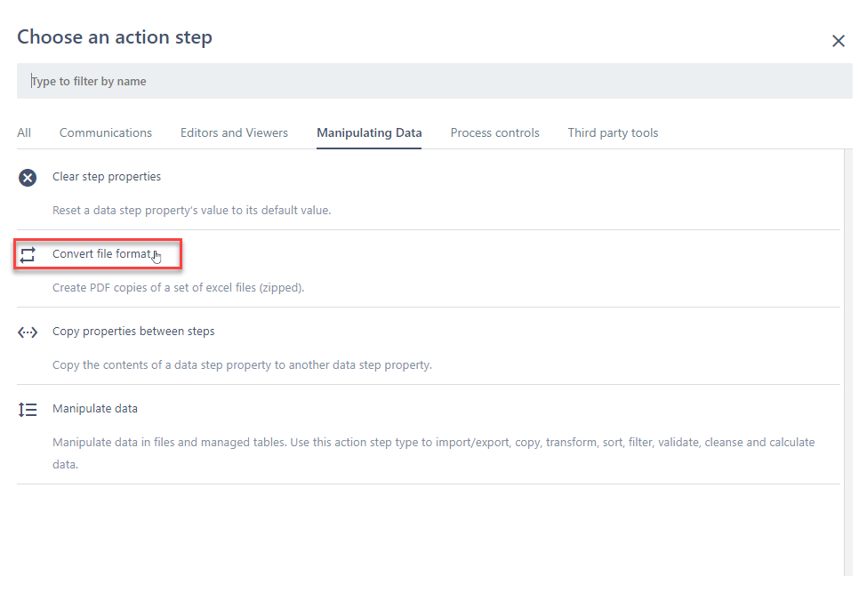Select the Copy properties between steps label

coord(133,332)
